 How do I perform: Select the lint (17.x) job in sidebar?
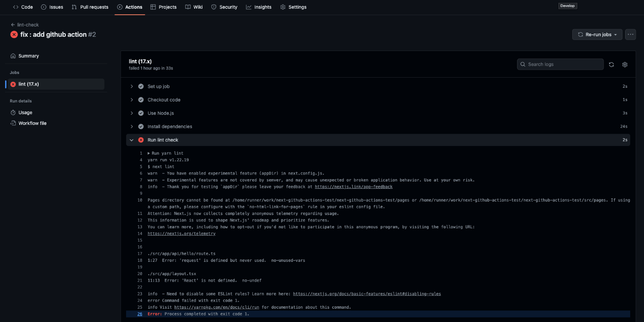56,84
